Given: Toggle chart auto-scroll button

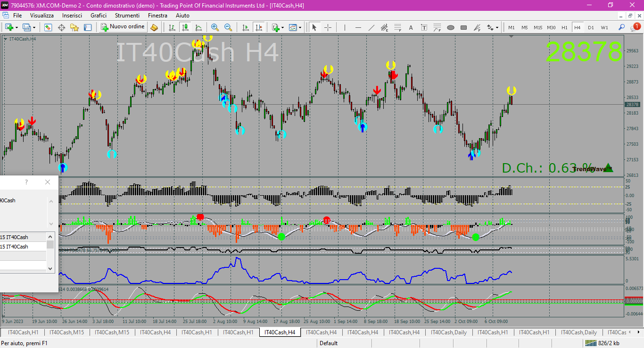Looking at the screenshot, I should point(245,27).
